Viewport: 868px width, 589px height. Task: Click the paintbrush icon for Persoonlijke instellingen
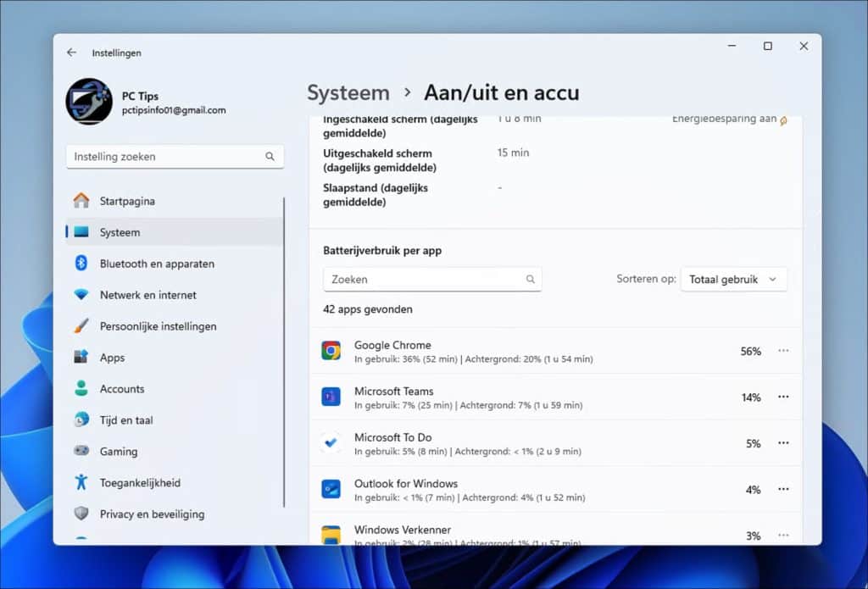tap(81, 325)
